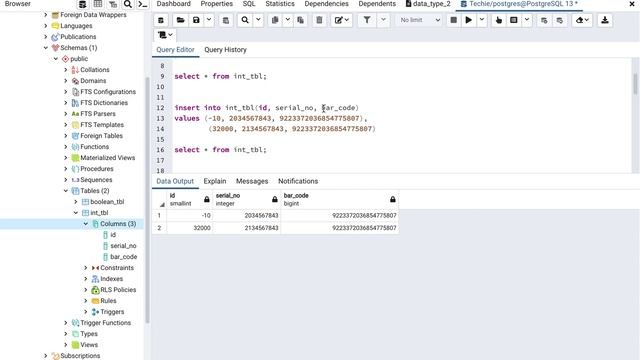Switch to the Messages results tab
Viewport: 640px width, 360px height.
click(x=252, y=181)
